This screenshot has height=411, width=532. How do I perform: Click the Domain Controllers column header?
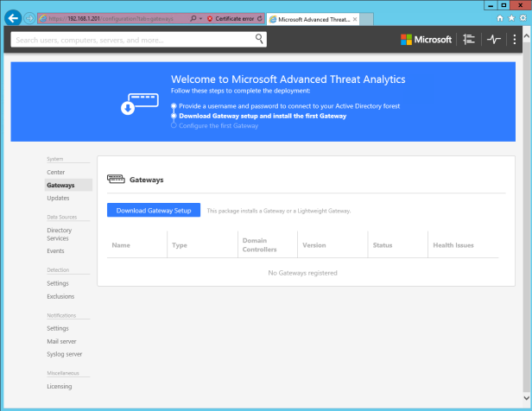[x=259, y=245]
